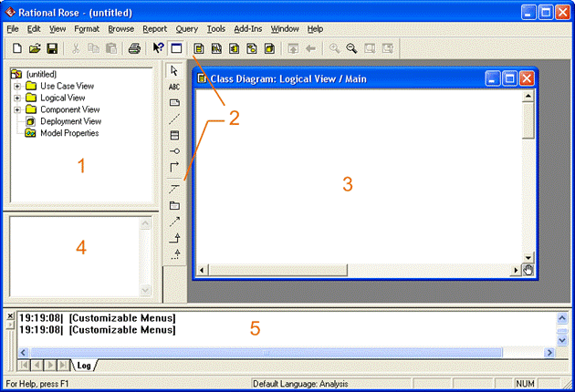Expand the Logical View node

tap(17, 98)
